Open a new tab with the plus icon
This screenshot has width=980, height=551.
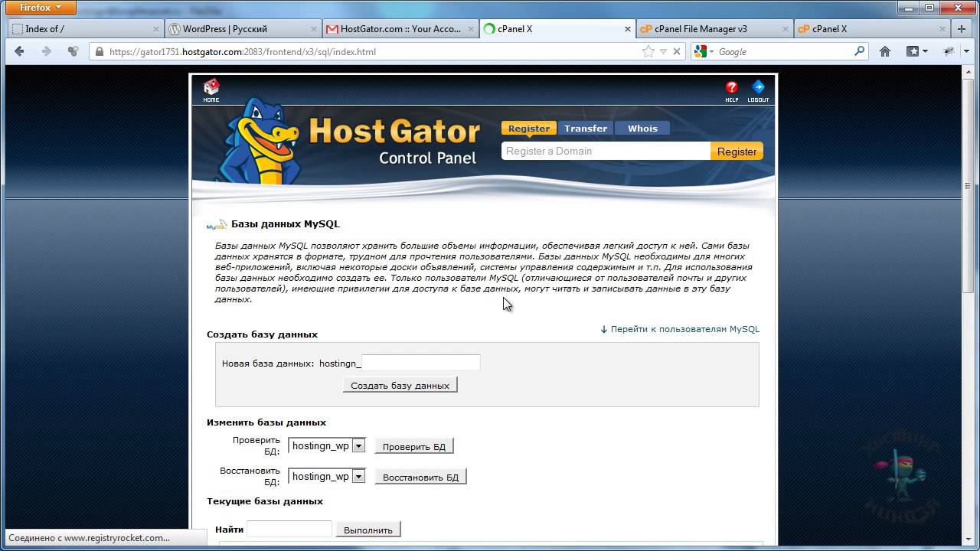962,29
